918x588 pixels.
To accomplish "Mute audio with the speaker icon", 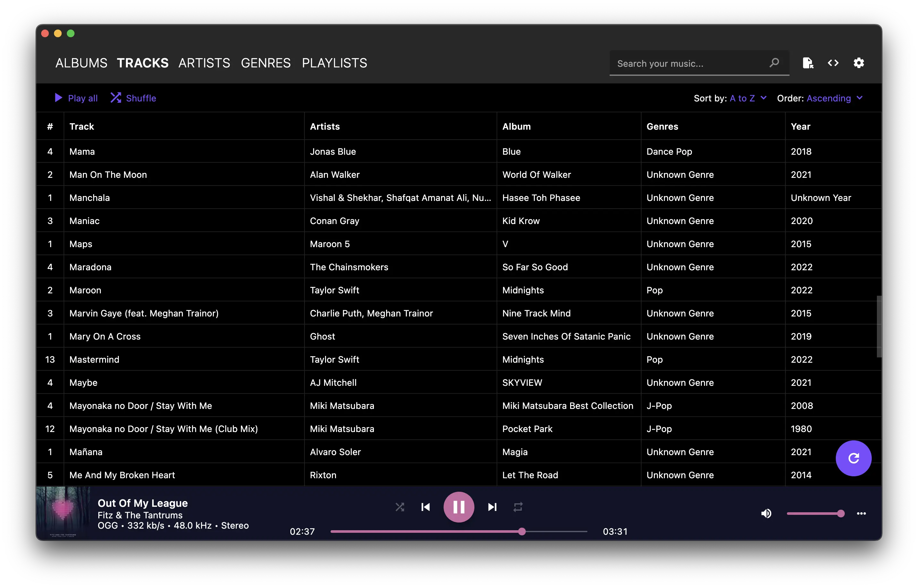I will click(766, 514).
